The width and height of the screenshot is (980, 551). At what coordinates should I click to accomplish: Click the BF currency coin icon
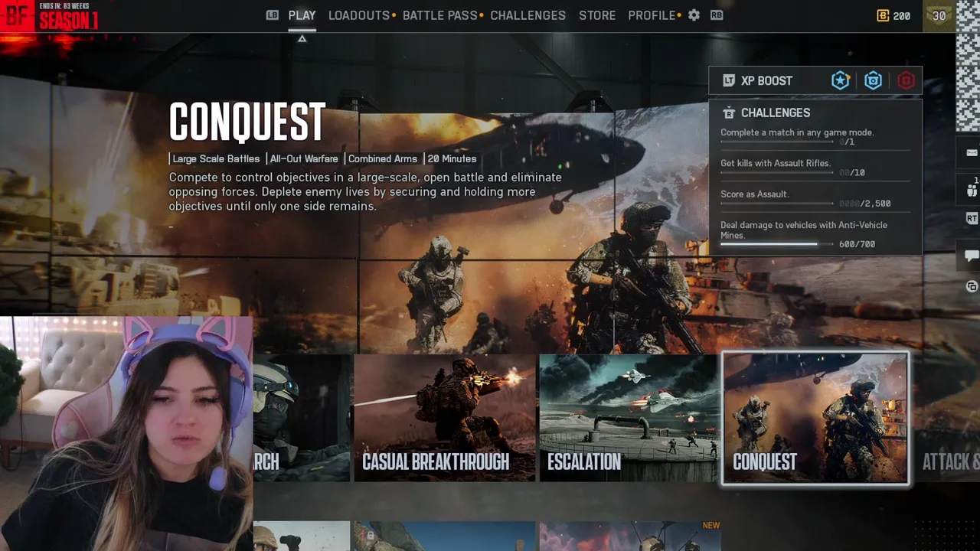point(883,15)
